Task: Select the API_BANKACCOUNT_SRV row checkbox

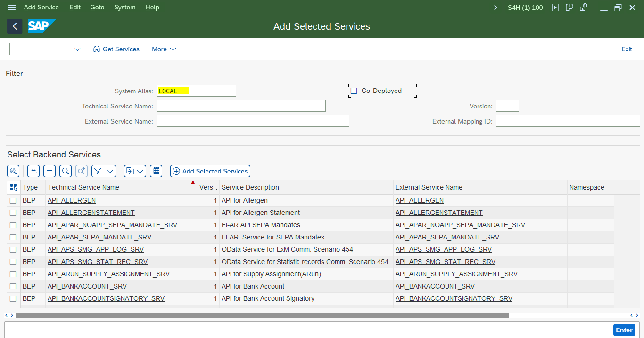Action: coord(13,286)
